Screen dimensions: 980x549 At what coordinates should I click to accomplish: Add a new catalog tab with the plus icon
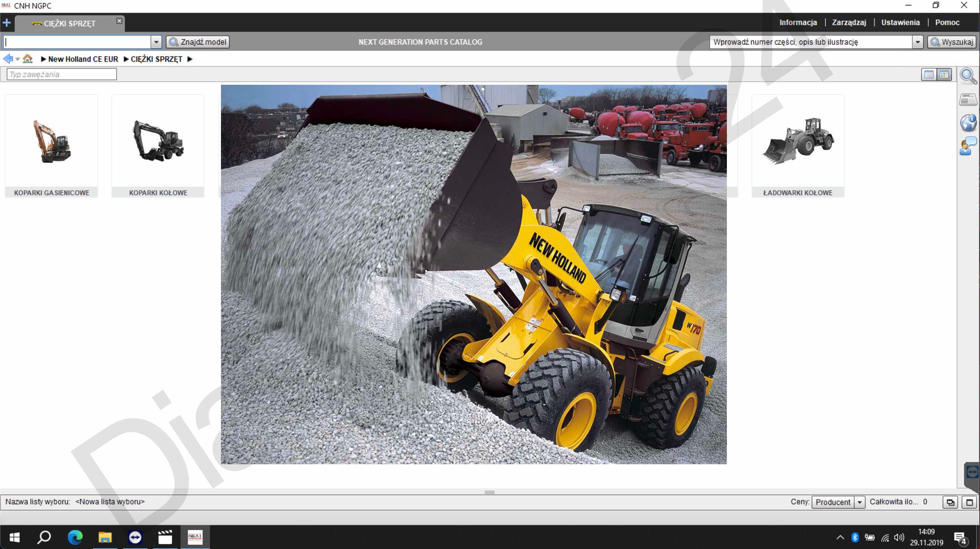click(6, 23)
